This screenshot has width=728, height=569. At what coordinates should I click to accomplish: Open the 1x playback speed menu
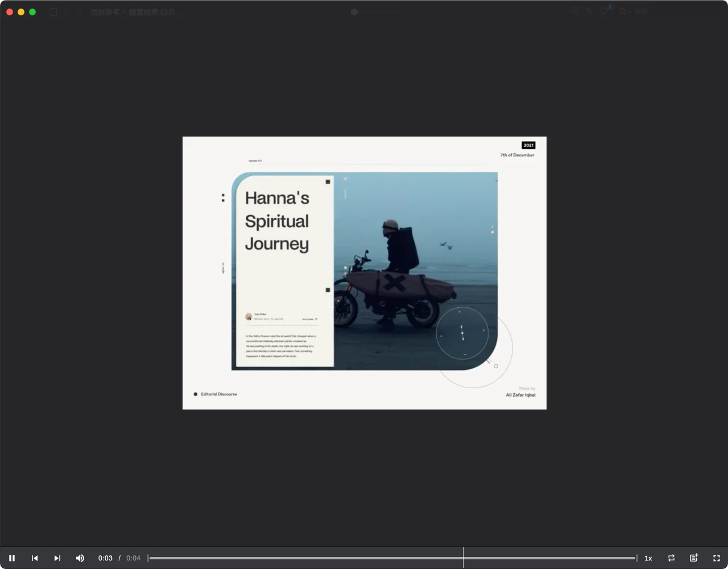[648, 558]
